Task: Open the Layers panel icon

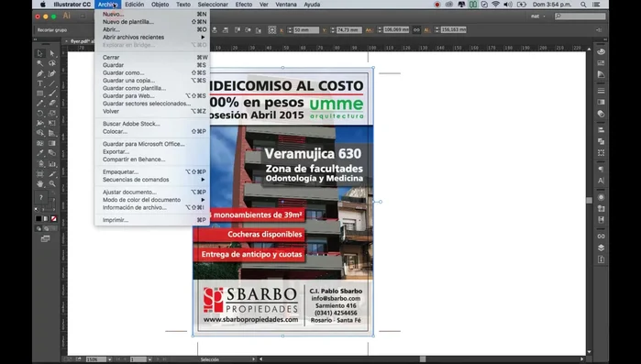Action: (601, 248)
